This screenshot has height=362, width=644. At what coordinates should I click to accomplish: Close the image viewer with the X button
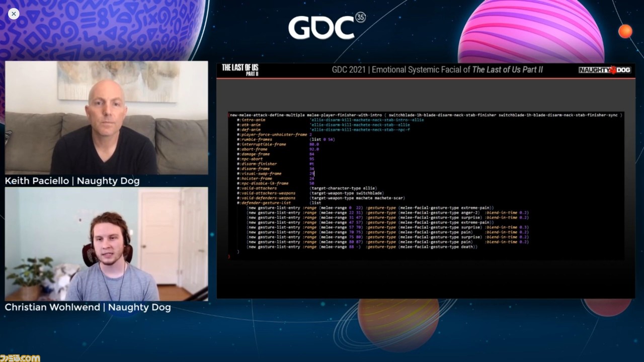click(14, 14)
